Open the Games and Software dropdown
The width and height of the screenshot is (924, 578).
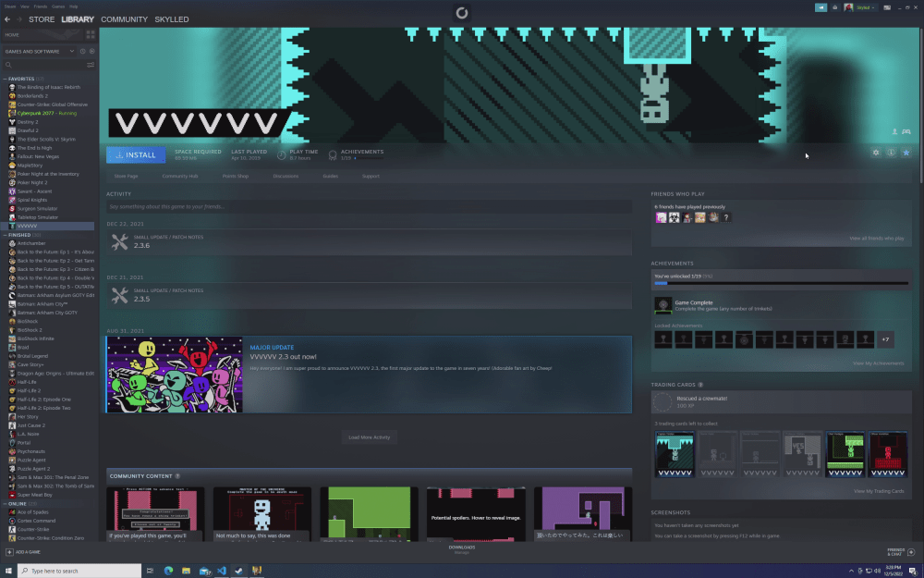42,51
